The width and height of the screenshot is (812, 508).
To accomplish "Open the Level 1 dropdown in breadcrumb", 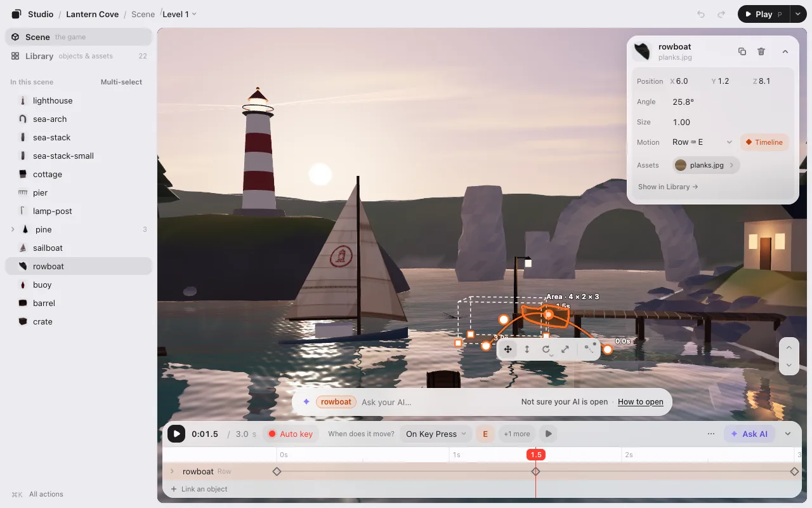I will point(180,14).
